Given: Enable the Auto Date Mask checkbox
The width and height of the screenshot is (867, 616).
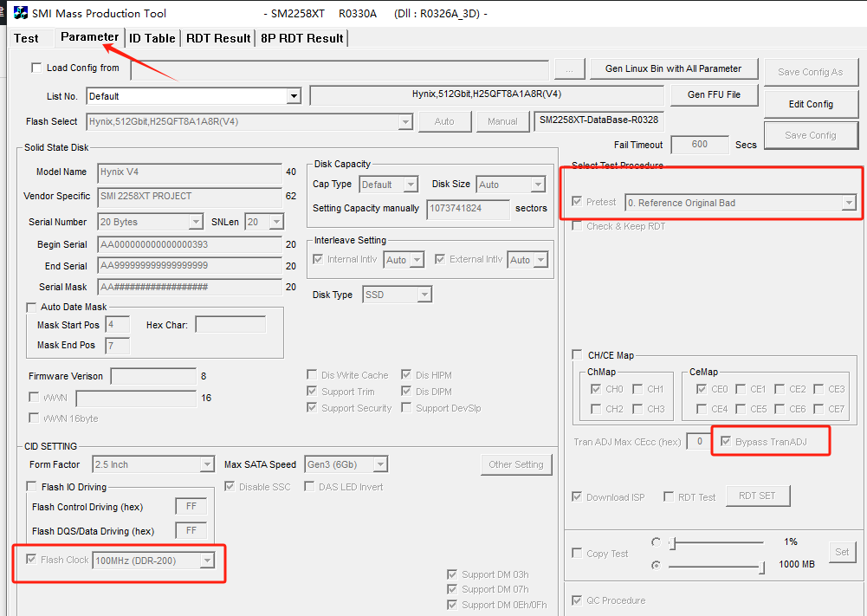Looking at the screenshot, I should pos(31,307).
